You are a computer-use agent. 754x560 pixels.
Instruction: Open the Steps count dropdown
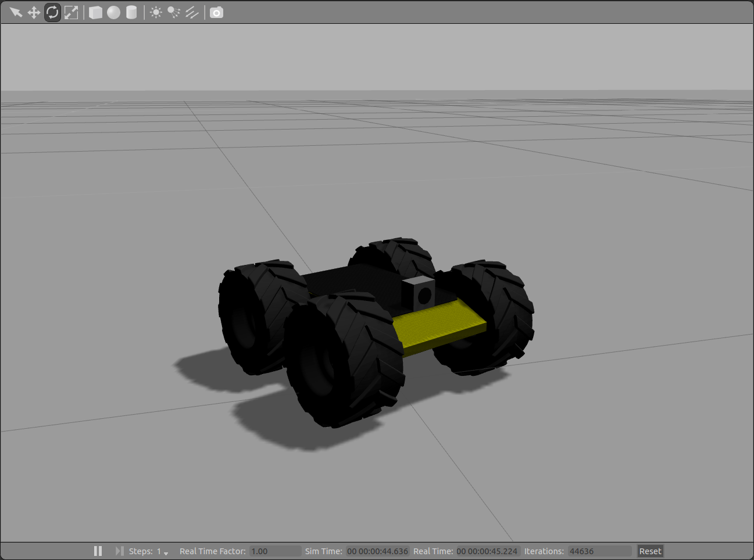pos(166,553)
